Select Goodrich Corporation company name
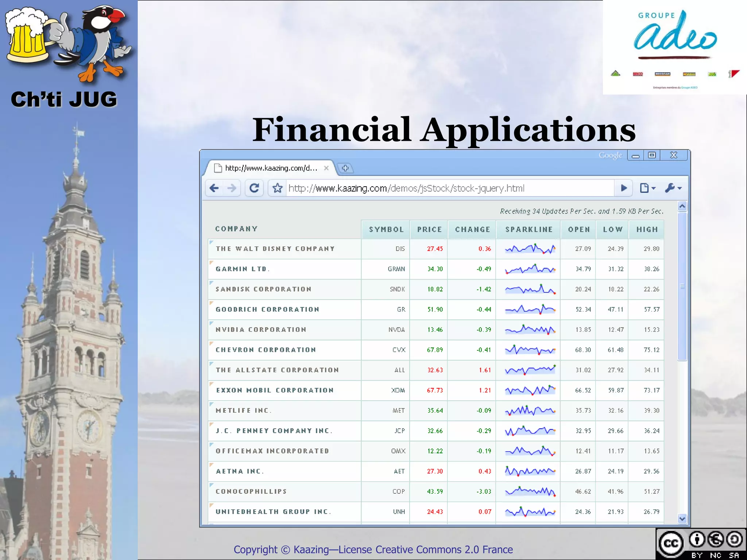The height and width of the screenshot is (560, 747). (267, 310)
